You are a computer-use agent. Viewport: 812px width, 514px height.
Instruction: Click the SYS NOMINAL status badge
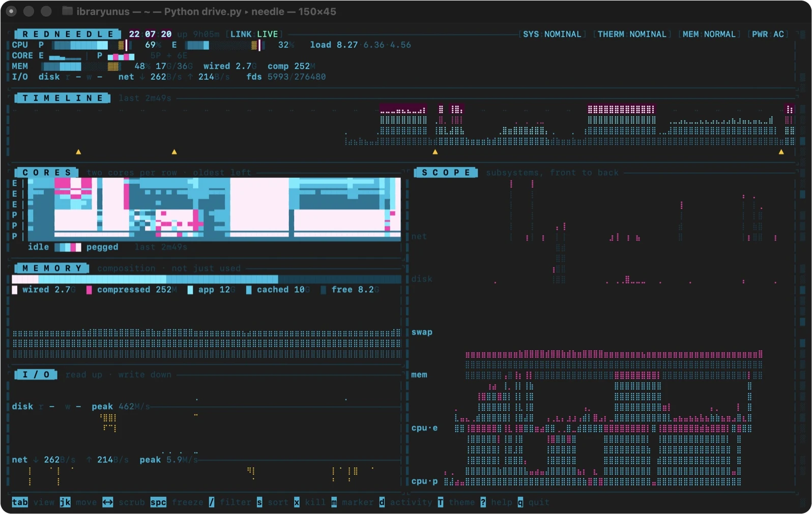(x=552, y=34)
